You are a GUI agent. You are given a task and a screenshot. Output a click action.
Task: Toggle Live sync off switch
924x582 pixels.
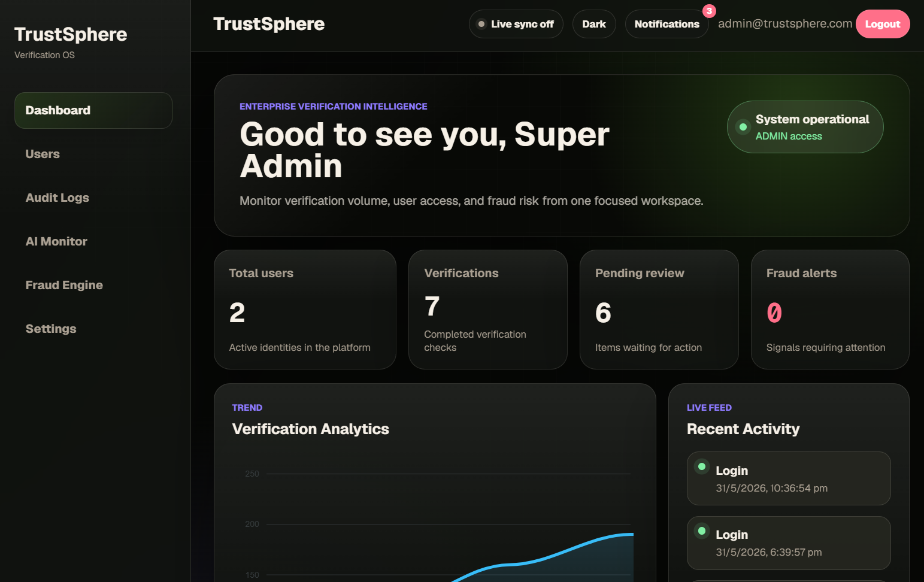516,24
